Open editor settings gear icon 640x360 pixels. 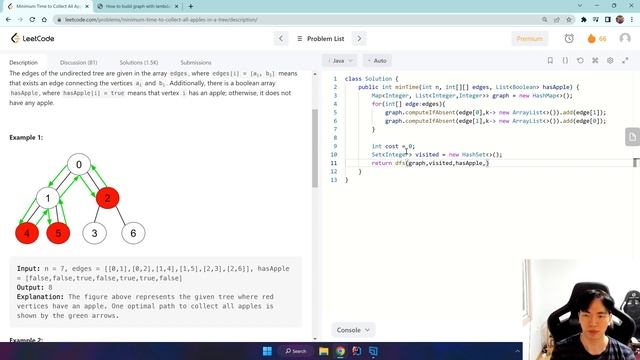[x=610, y=60]
